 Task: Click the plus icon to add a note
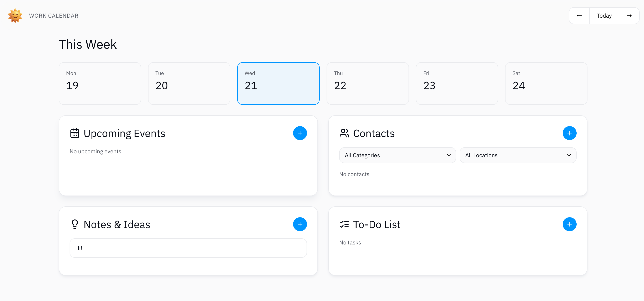click(x=300, y=224)
